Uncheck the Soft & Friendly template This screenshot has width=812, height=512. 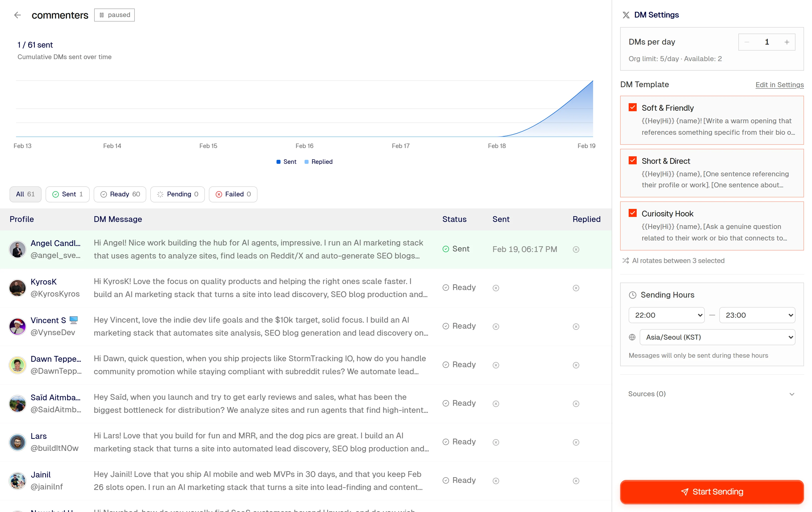[x=632, y=107]
